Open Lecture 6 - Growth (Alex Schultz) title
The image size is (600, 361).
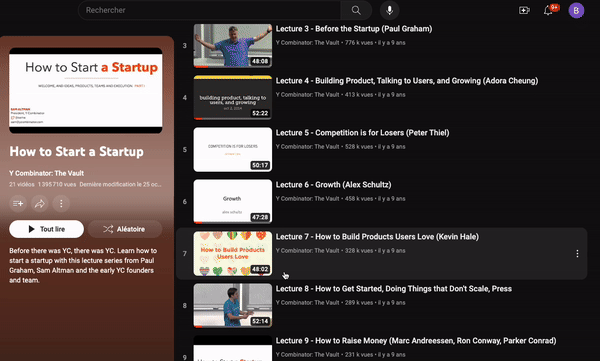click(333, 185)
